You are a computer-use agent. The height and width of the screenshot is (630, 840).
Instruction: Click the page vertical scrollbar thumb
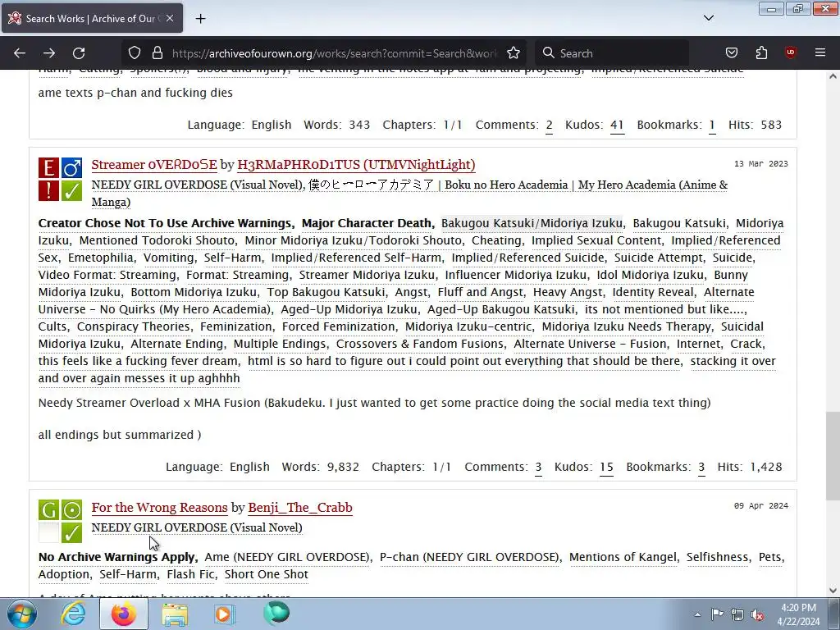pyautogui.click(x=833, y=456)
